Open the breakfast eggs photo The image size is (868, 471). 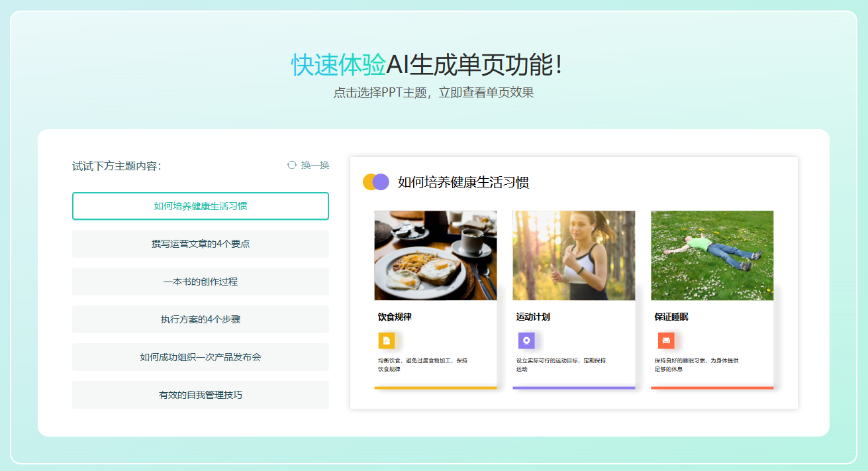pos(436,255)
